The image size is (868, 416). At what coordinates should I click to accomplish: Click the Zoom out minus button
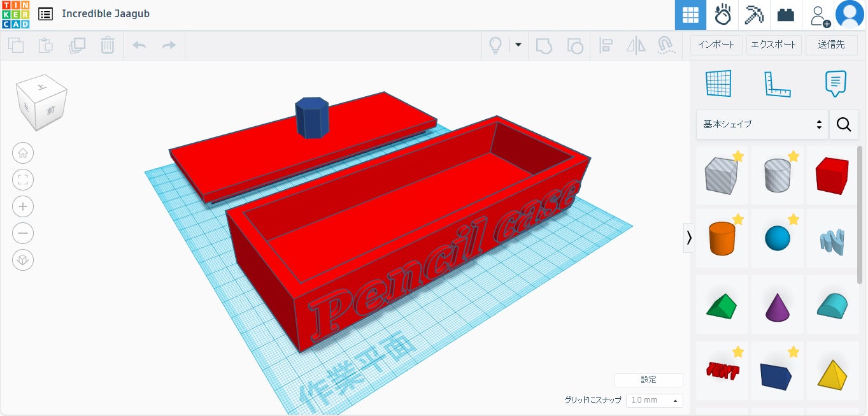(x=23, y=233)
